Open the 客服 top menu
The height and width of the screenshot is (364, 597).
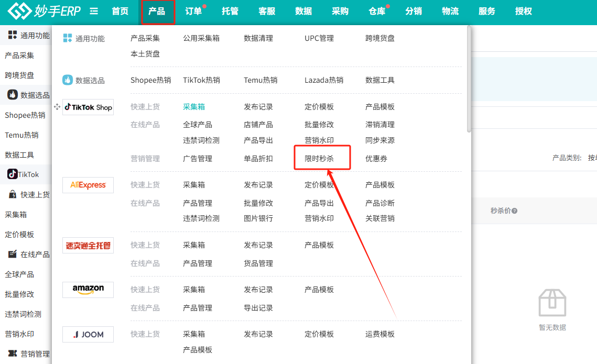(267, 11)
